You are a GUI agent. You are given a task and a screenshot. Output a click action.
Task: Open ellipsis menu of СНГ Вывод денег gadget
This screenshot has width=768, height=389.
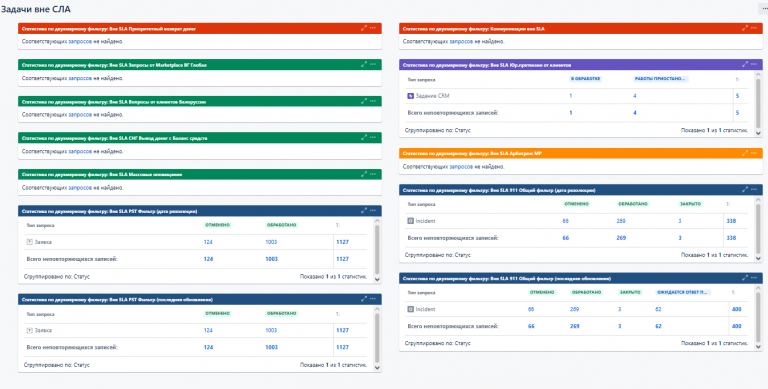[372, 138]
